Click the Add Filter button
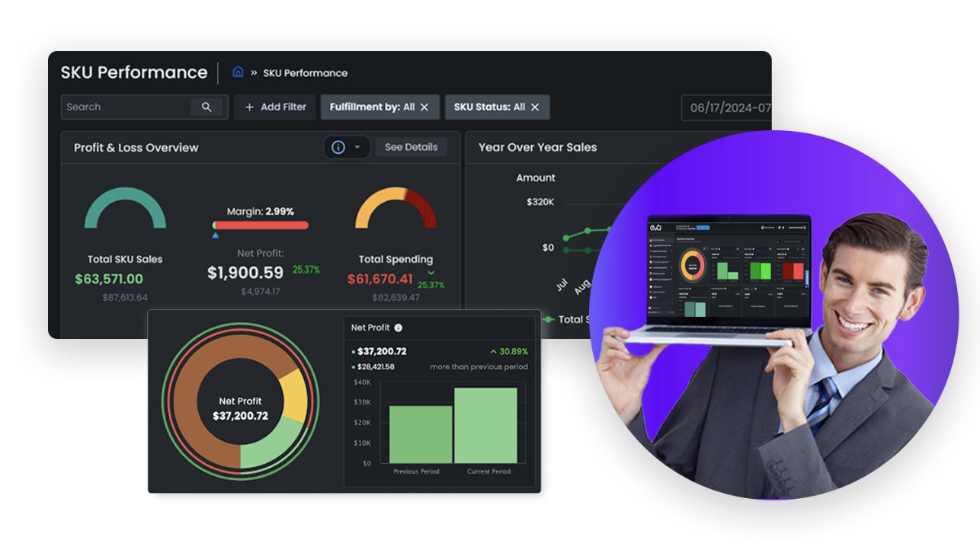The width and height of the screenshot is (980, 550). (x=275, y=107)
